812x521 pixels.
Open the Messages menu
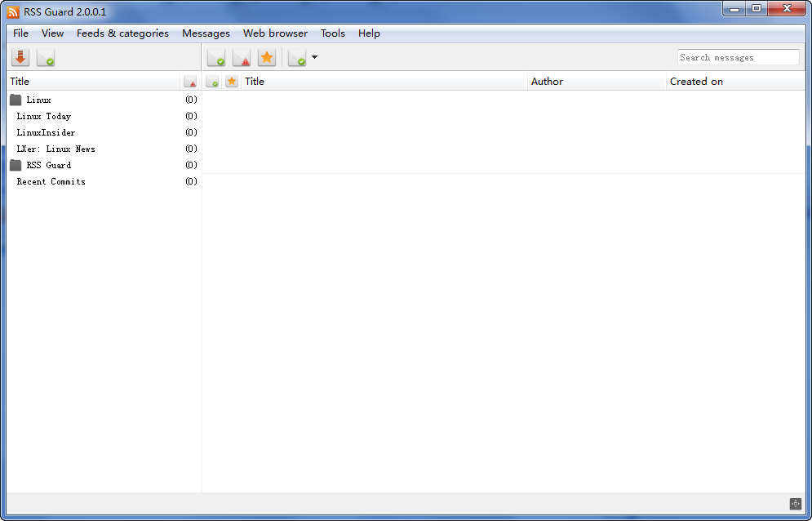pyautogui.click(x=206, y=33)
